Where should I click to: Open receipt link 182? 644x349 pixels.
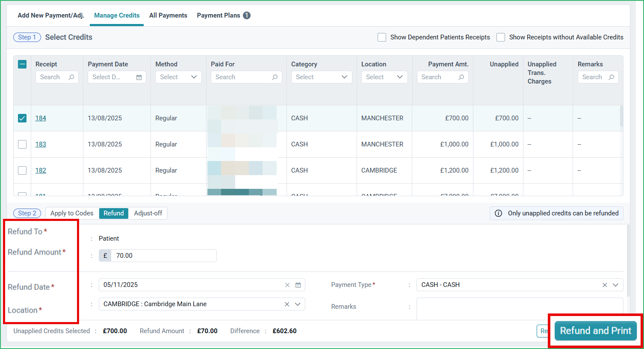41,170
